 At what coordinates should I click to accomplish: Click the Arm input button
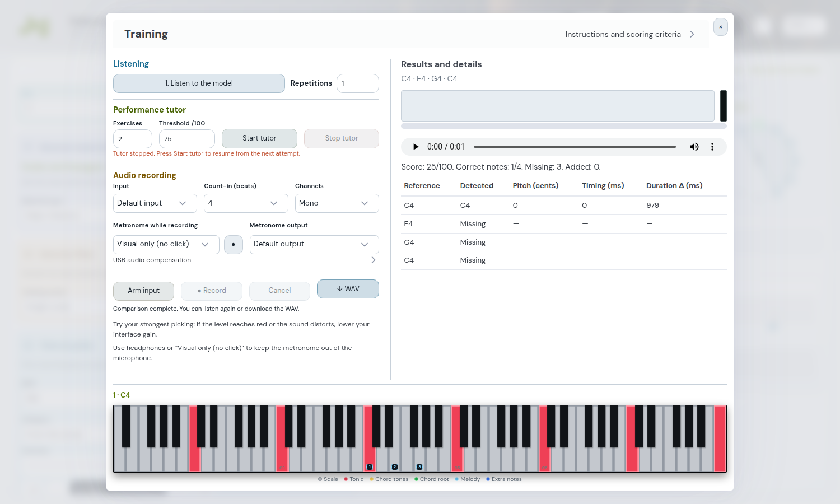(x=143, y=291)
